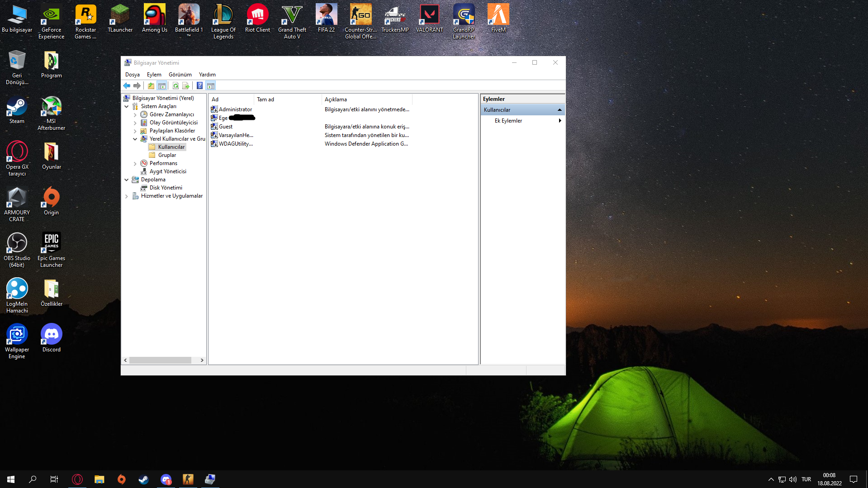
Task: Open Opera GX from the taskbar
Action: click(77, 479)
